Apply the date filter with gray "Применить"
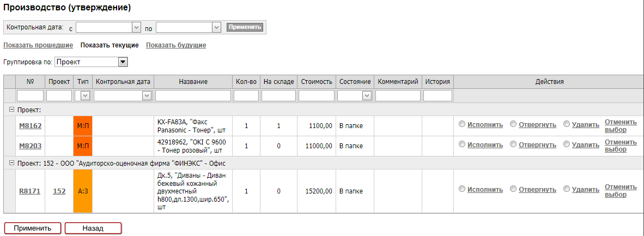The height and width of the screenshot is (236, 644). coord(245,27)
